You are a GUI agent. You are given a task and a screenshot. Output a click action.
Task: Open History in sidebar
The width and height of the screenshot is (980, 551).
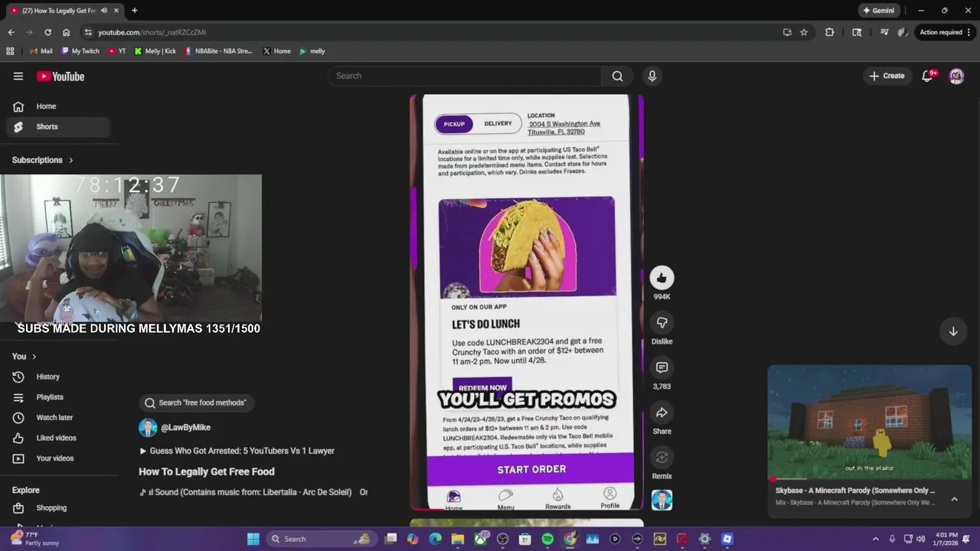pyautogui.click(x=58, y=377)
